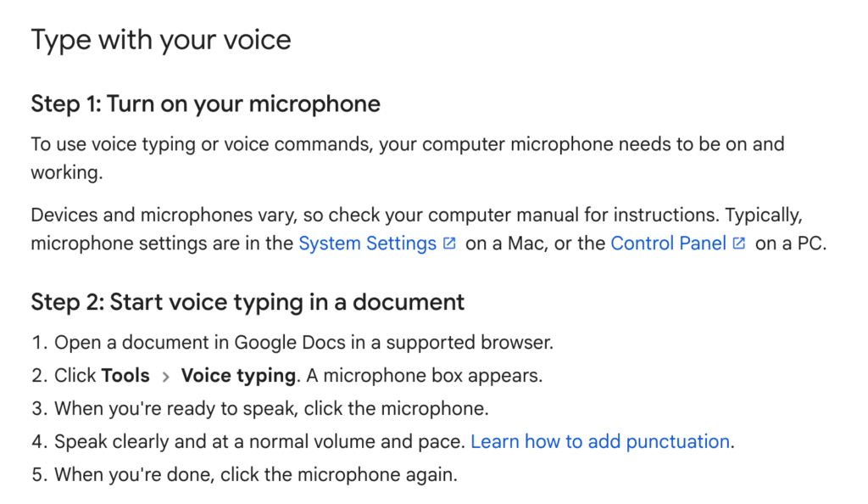Viewport: 868px width, 504px height.
Task: Click the 'on a PC' text
Action: coord(790,244)
